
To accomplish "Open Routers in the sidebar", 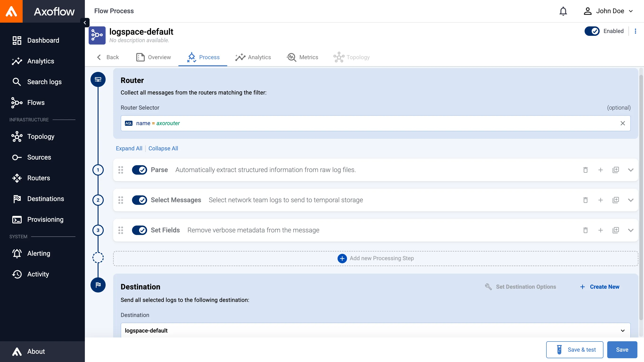I will (x=38, y=178).
